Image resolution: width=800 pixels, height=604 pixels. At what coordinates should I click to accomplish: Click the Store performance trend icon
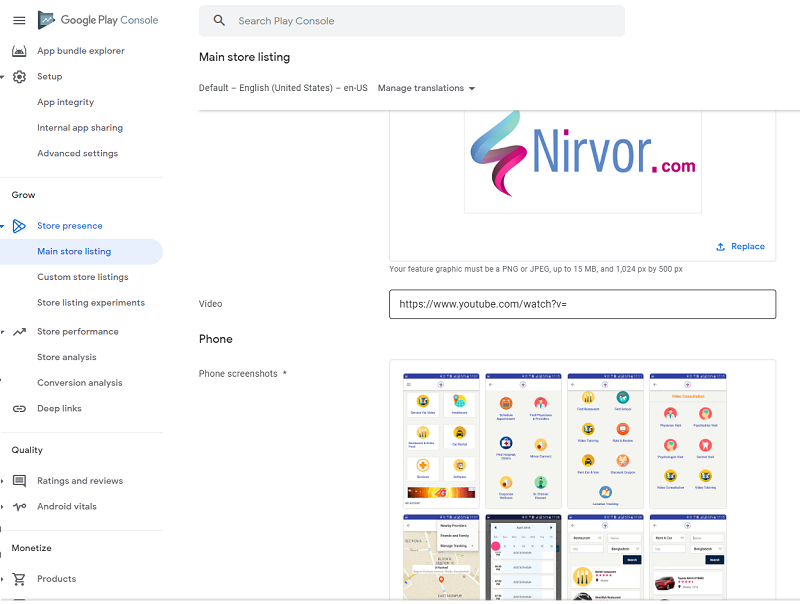pyautogui.click(x=19, y=332)
